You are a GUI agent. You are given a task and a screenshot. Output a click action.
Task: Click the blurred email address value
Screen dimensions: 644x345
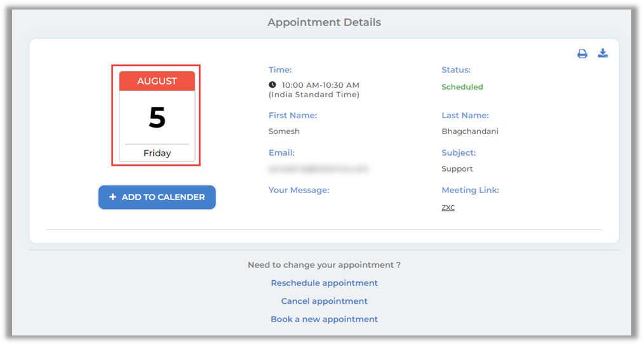tap(318, 169)
